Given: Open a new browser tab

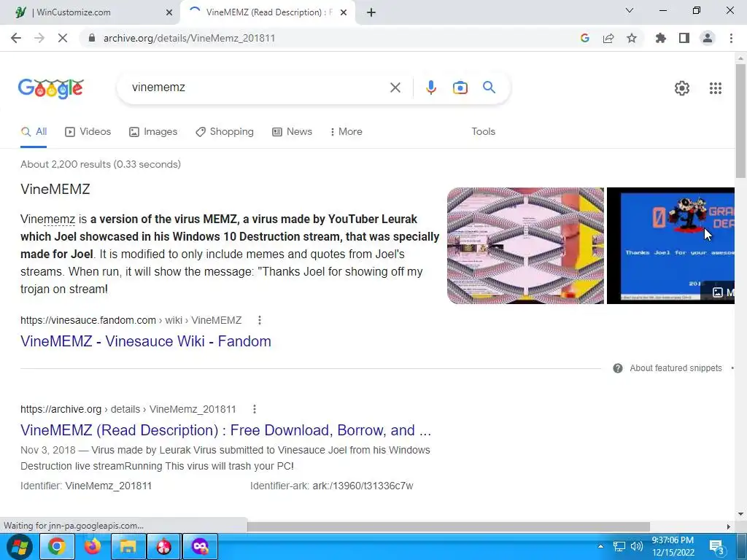Looking at the screenshot, I should (371, 12).
